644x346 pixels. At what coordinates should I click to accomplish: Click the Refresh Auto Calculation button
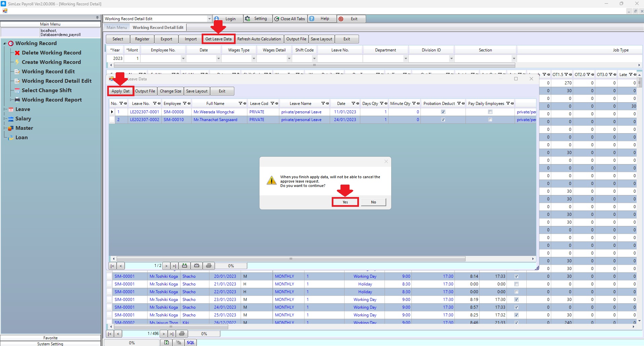click(x=259, y=39)
